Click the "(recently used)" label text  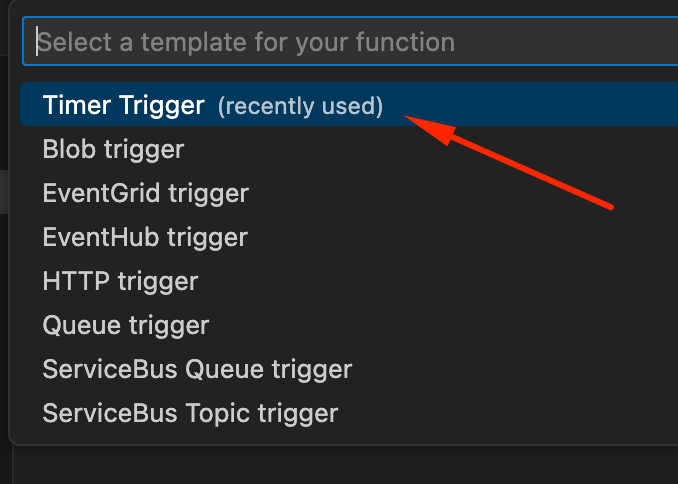300,106
